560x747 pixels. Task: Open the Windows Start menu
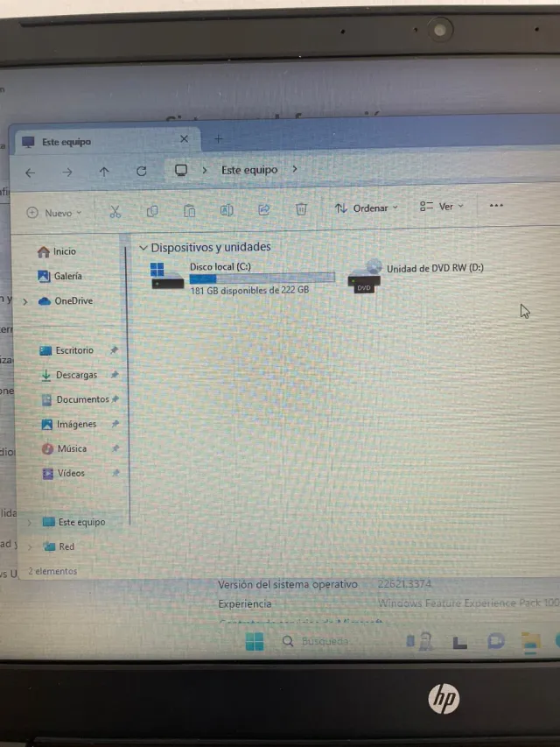(x=255, y=641)
